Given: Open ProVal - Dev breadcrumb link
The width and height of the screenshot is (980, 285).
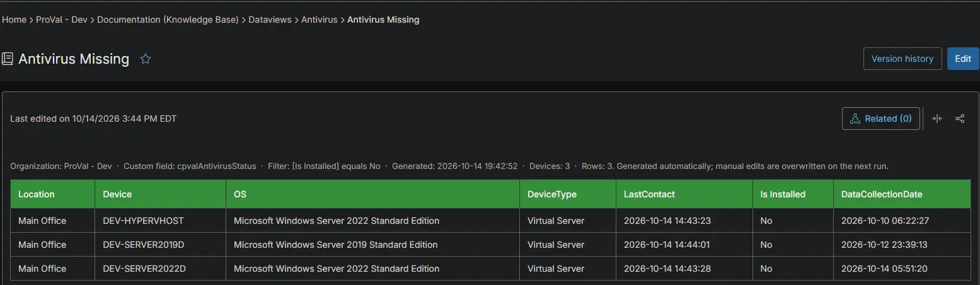Looking at the screenshot, I should 62,20.
